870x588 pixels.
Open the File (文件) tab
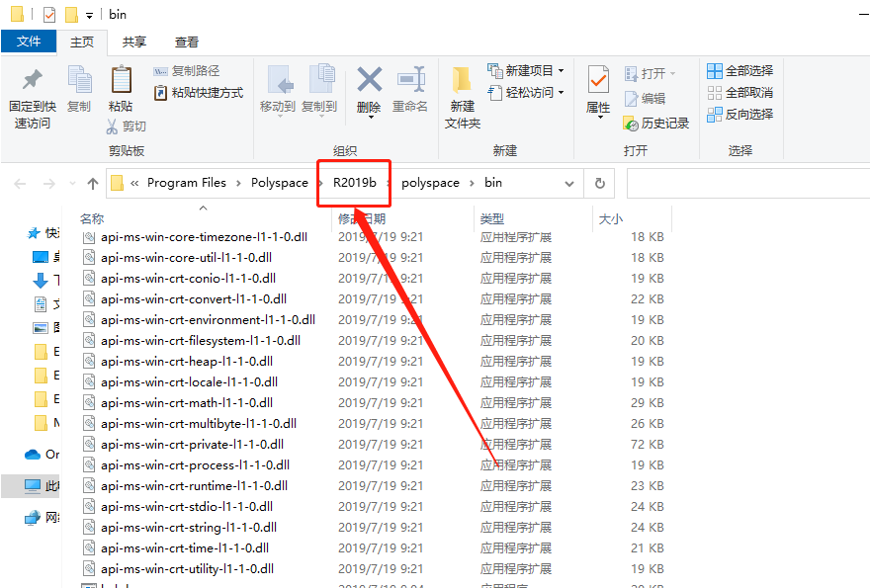pyautogui.click(x=29, y=42)
